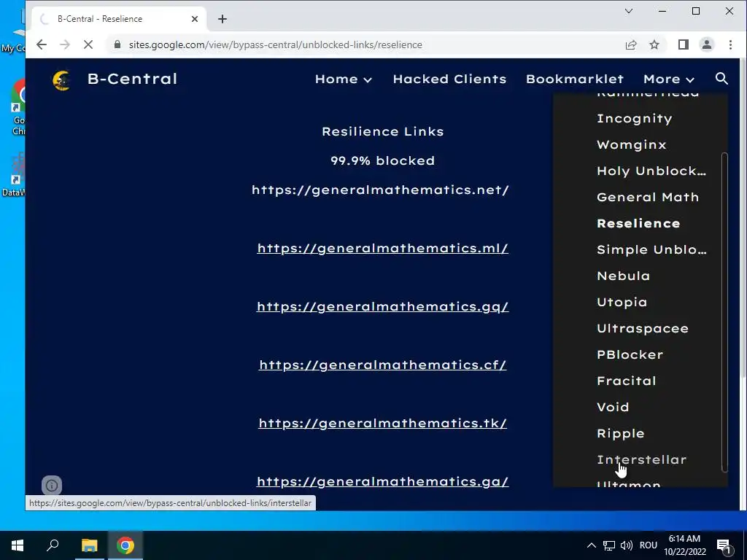Image resolution: width=747 pixels, height=560 pixels.
Task: Stop loading the page with the X button
Action: [88, 44]
